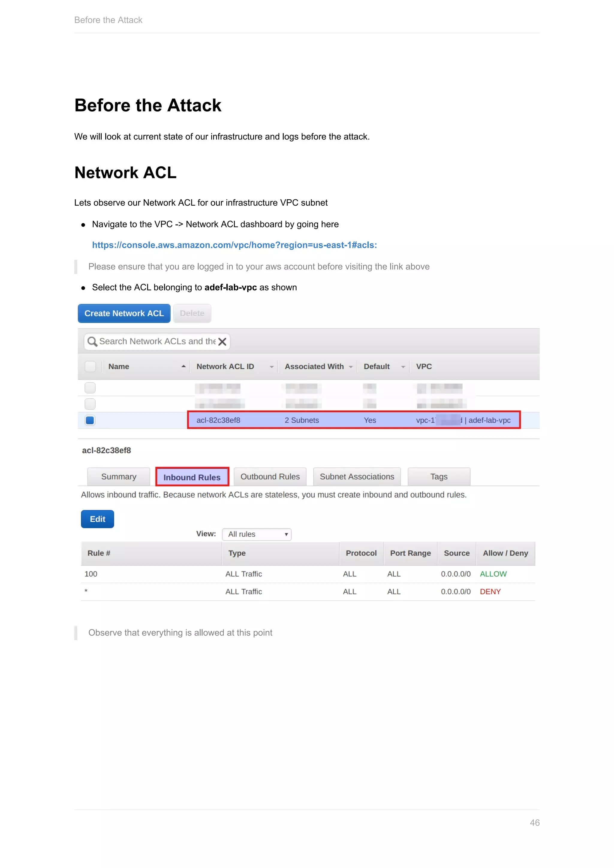Screen dimensions: 614x868
Task: Click the page number 46
Action: (x=535, y=823)
